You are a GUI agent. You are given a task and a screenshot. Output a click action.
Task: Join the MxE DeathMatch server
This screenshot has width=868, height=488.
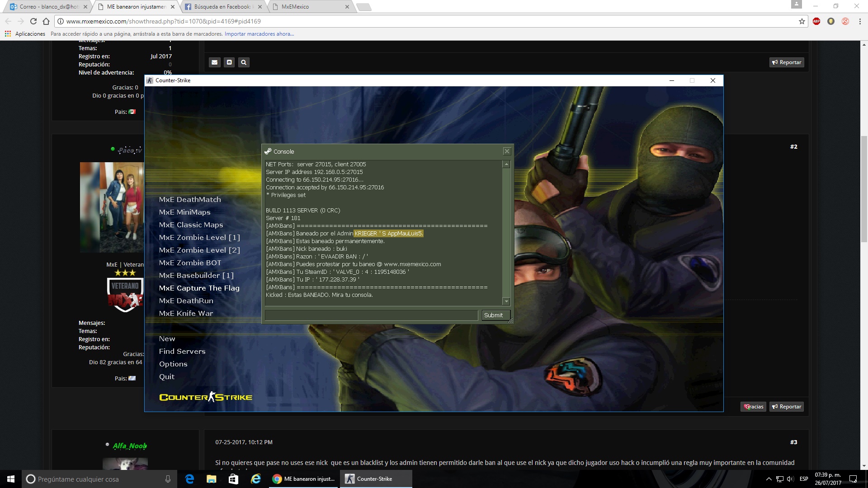[190, 199]
